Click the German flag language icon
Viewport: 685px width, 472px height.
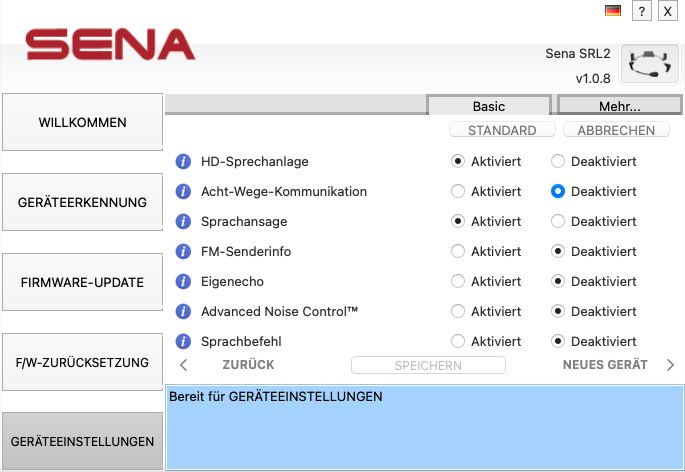[x=613, y=11]
